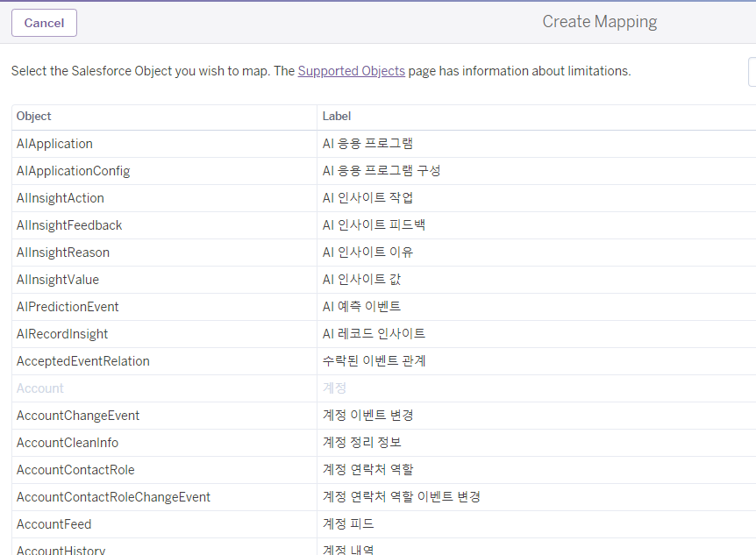
Task: Select the AIApplicationConfig object
Action: [74, 171]
